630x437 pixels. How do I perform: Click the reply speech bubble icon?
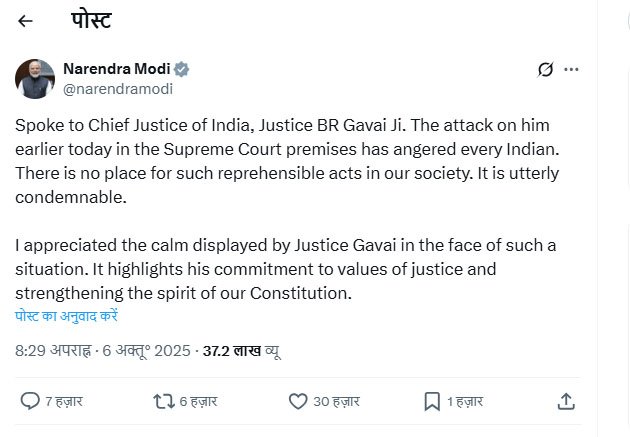(x=29, y=401)
